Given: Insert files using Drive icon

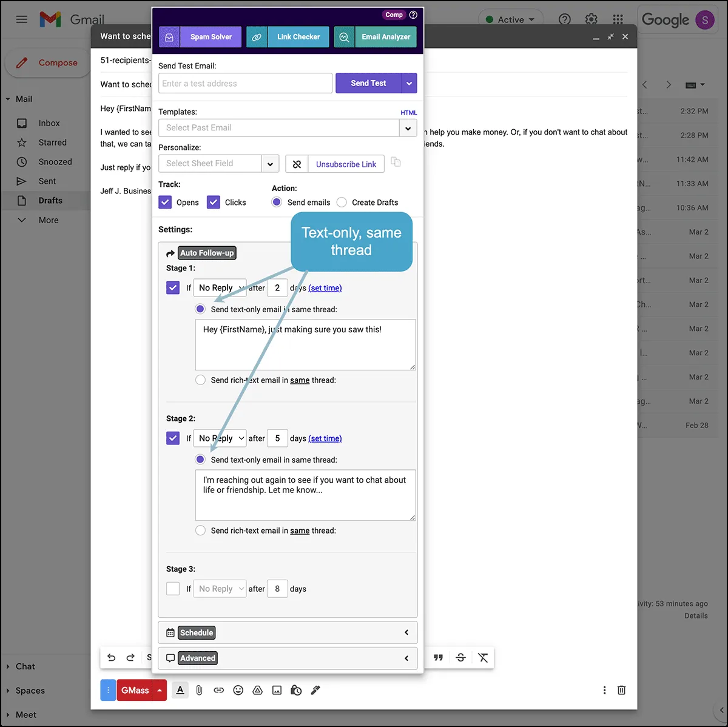Looking at the screenshot, I should [x=257, y=690].
